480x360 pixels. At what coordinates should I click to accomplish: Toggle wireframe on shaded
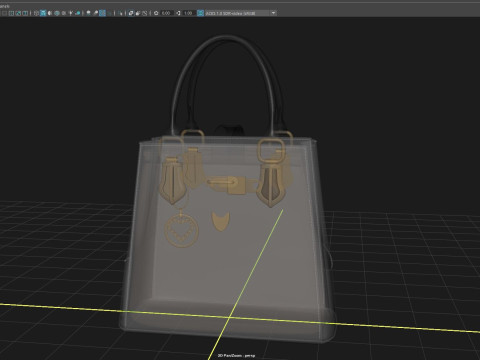[x=57, y=13]
